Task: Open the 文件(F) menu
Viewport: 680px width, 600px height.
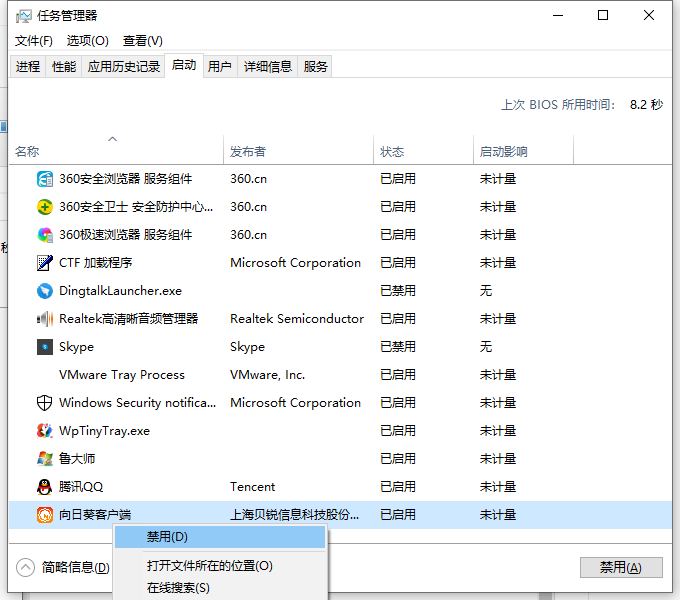Action: tap(33, 41)
